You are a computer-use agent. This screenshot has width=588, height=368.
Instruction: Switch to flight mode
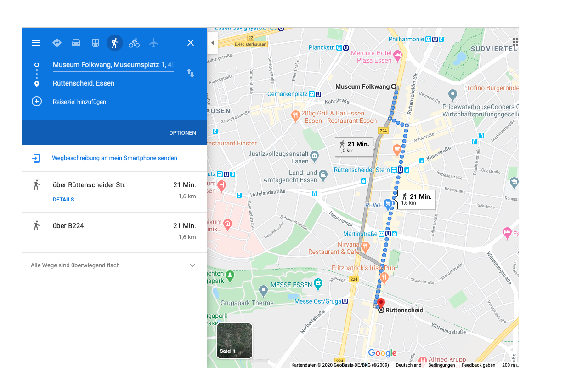point(153,43)
